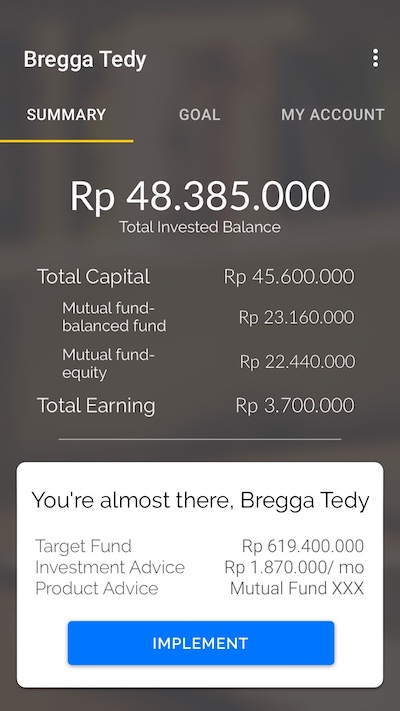
Task: Tap the You're almost there card heading
Action: pos(200,500)
